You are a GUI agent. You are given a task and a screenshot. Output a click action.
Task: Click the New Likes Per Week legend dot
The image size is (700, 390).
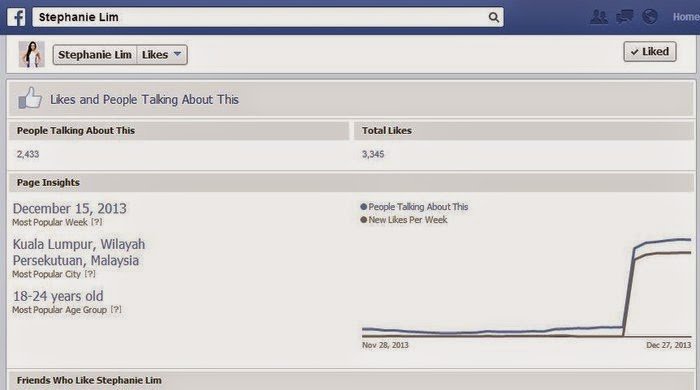tap(363, 220)
